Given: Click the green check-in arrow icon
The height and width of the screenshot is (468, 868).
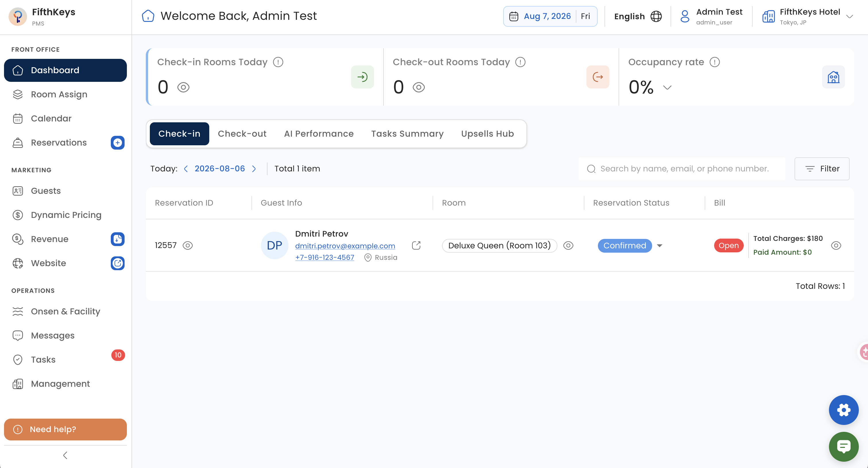Looking at the screenshot, I should click(362, 77).
